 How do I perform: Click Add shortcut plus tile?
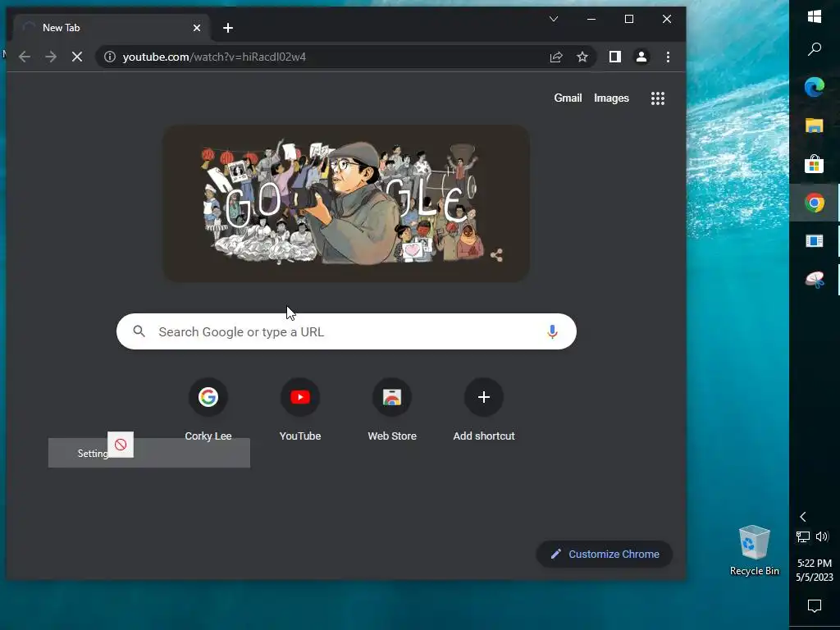point(484,410)
